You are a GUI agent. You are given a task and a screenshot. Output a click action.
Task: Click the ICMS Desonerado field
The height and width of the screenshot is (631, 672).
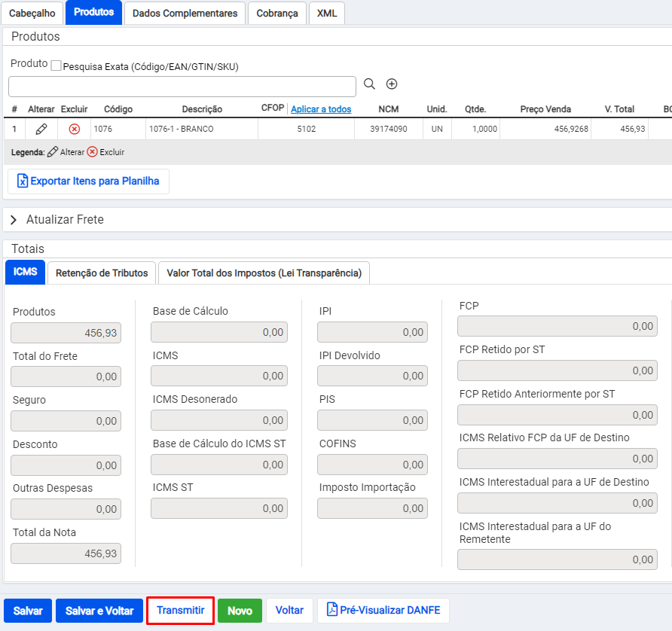point(219,420)
